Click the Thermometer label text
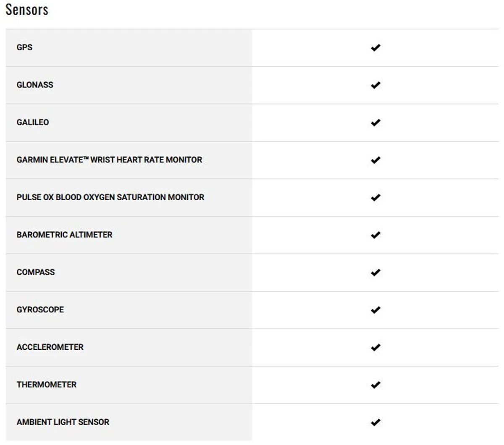The image size is (504, 445). coord(47,385)
